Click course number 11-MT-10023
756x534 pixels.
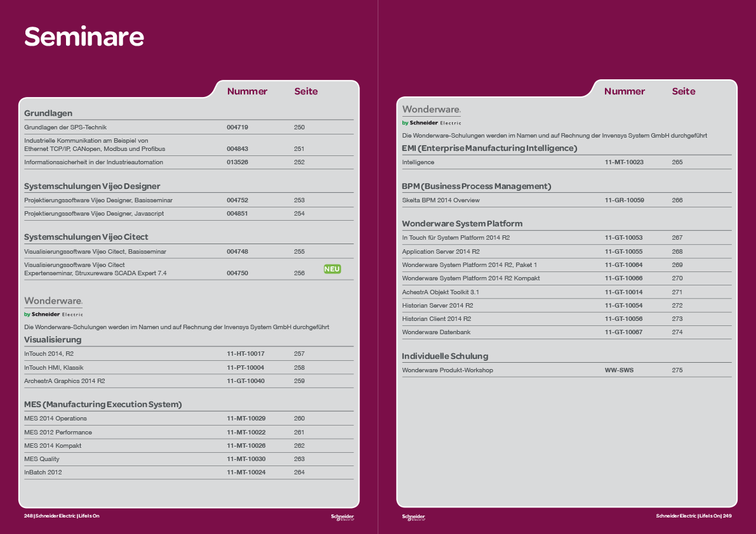point(624,162)
